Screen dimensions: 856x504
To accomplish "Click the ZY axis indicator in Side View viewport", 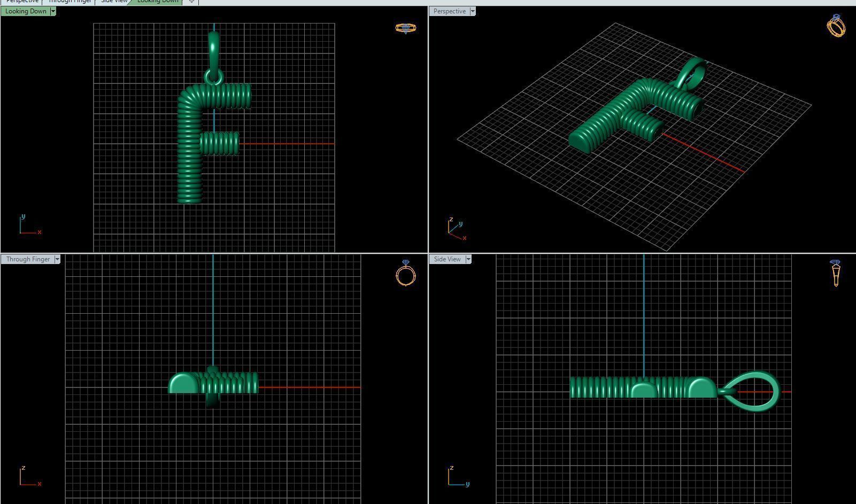I will [x=459, y=476].
